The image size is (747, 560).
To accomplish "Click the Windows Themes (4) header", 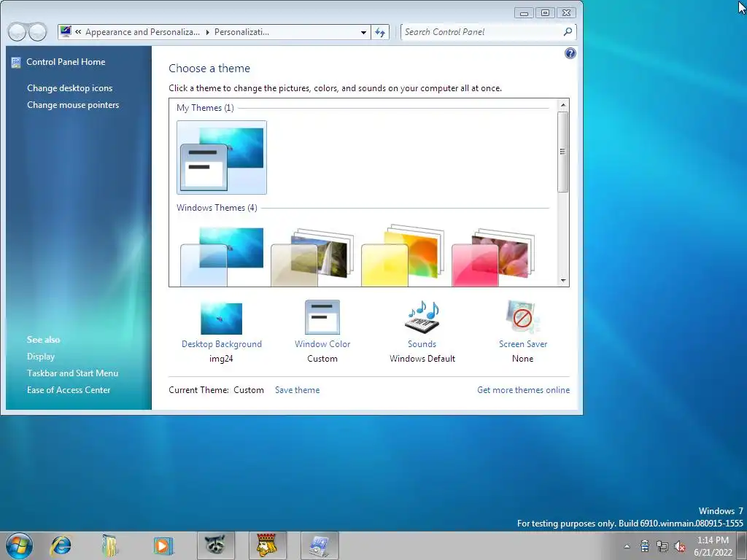I will point(217,208).
